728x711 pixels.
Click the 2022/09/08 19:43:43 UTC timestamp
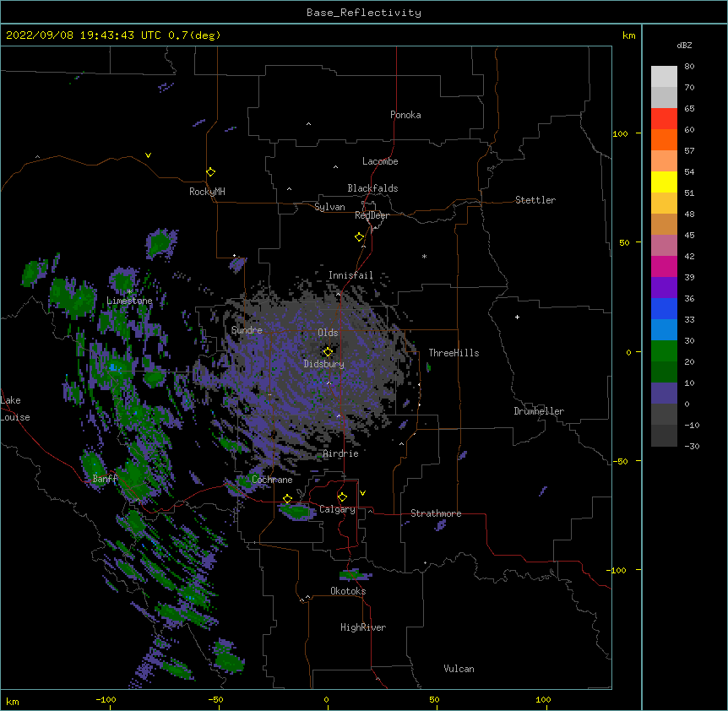click(84, 35)
